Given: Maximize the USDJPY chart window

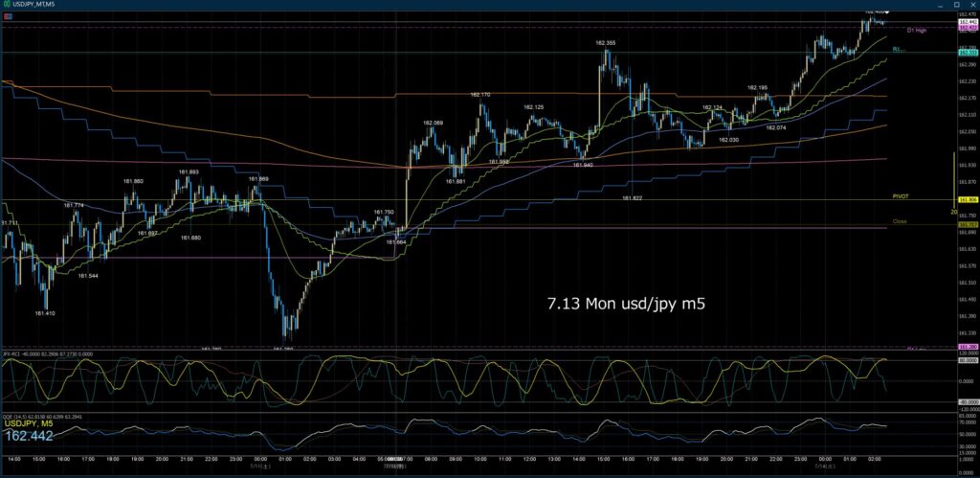Looking at the screenshot, I should coord(959,4).
